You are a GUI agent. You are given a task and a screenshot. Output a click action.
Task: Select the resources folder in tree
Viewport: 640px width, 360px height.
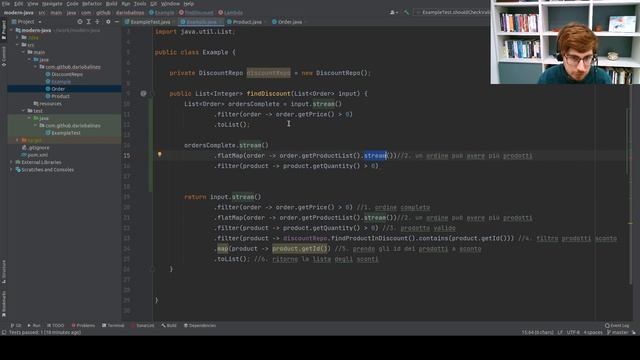click(48, 104)
